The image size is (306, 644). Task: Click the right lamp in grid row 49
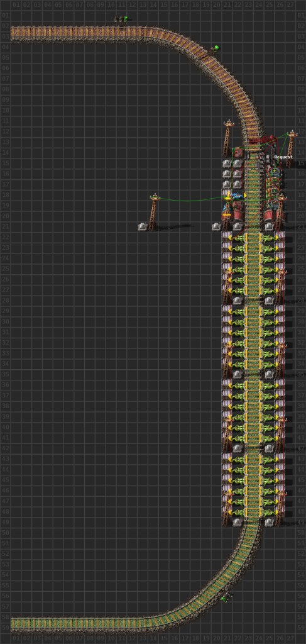coord(269,522)
